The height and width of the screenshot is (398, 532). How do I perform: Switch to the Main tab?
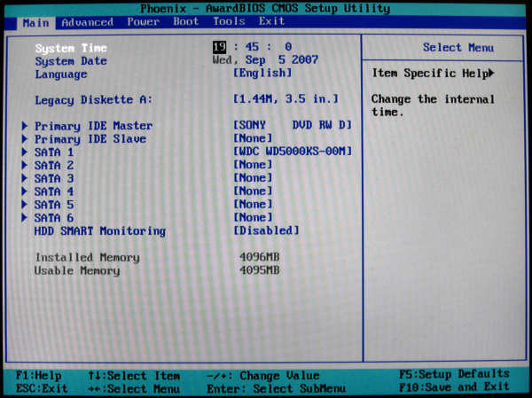click(36, 23)
